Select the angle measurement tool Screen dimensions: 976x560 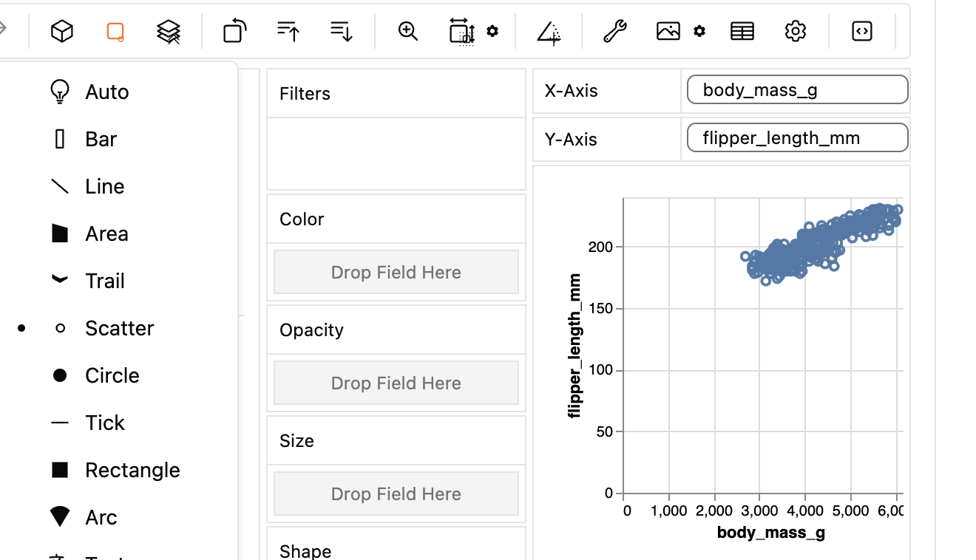[x=548, y=32]
